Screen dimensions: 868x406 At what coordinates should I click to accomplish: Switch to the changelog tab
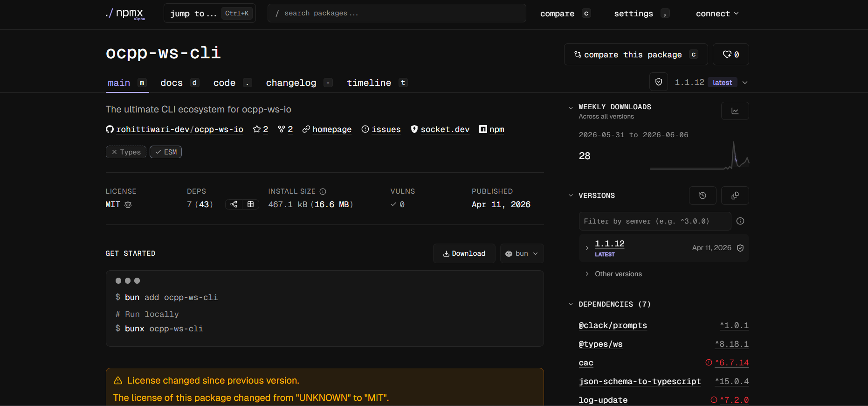(299, 83)
